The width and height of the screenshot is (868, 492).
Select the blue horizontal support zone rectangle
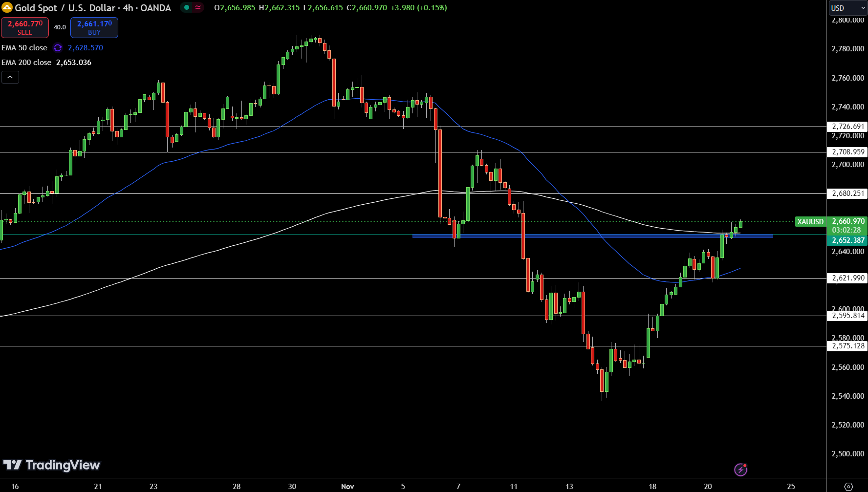click(x=593, y=236)
